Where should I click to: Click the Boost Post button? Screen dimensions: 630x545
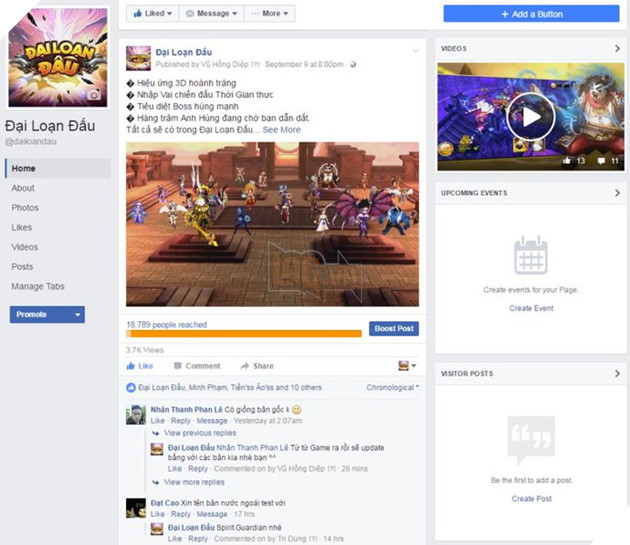click(x=393, y=328)
